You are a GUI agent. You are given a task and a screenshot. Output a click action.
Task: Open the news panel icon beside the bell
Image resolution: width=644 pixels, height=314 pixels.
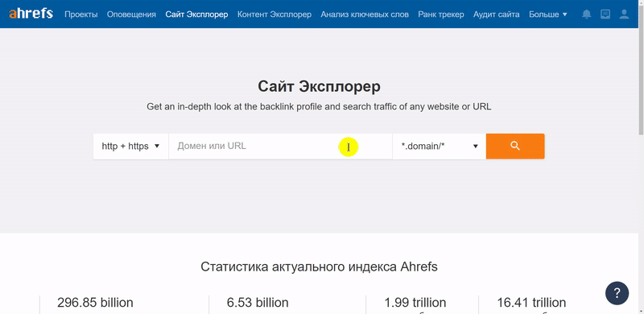click(605, 14)
